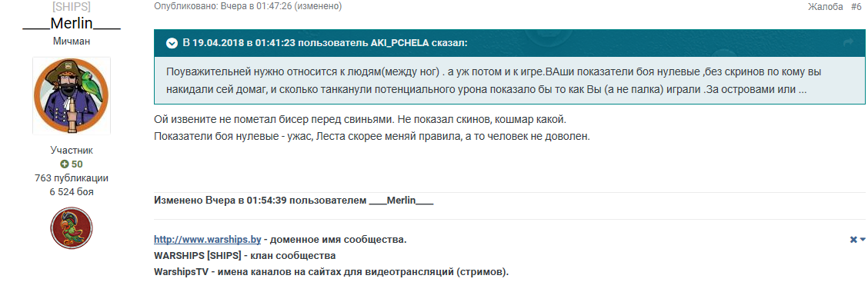Click ____Merlin____ in the edited-by line
Screen dimensions: 868x292
point(401,201)
